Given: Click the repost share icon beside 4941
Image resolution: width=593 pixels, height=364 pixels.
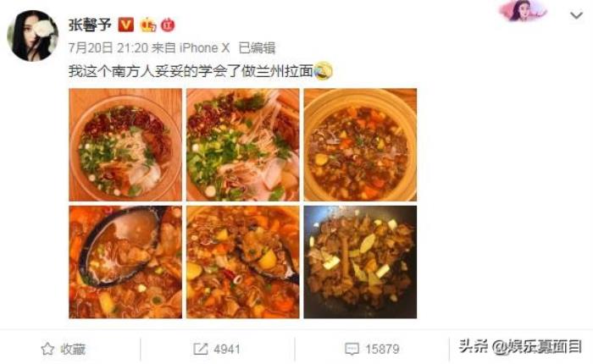Looking at the screenshot, I should pos(201,349).
